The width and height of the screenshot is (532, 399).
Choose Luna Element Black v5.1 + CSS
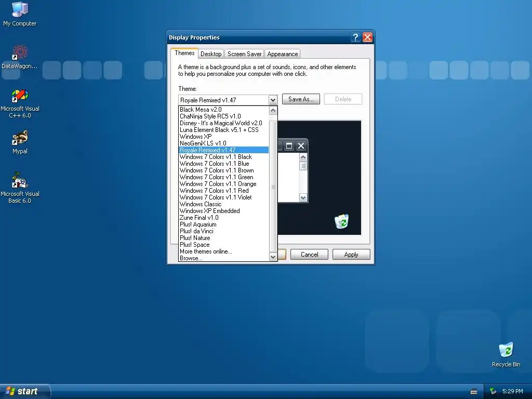[x=223, y=130]
